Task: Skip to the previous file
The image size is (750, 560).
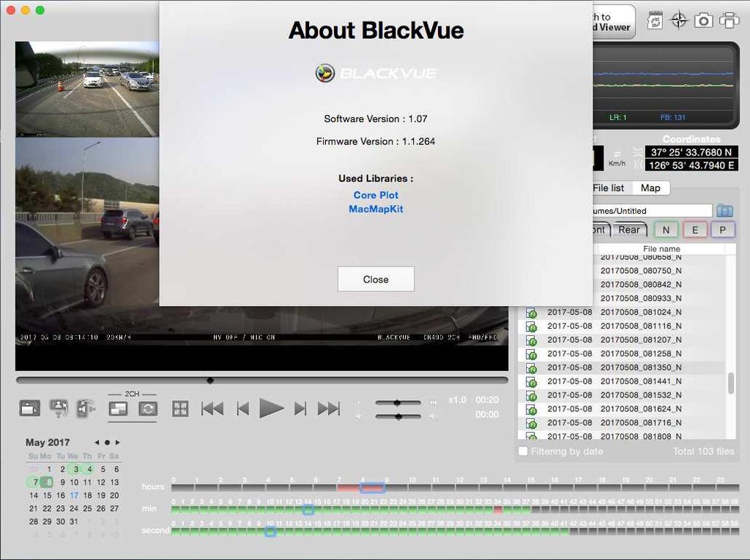Action: click(x=212, y=409)
